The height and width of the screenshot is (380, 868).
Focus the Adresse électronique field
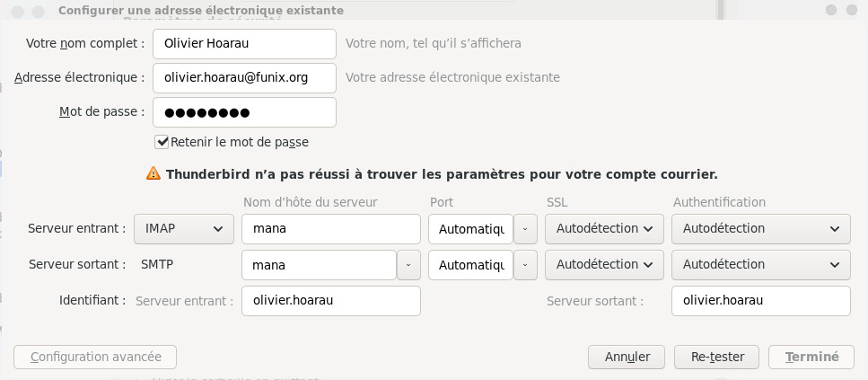(x=244, y=78)
